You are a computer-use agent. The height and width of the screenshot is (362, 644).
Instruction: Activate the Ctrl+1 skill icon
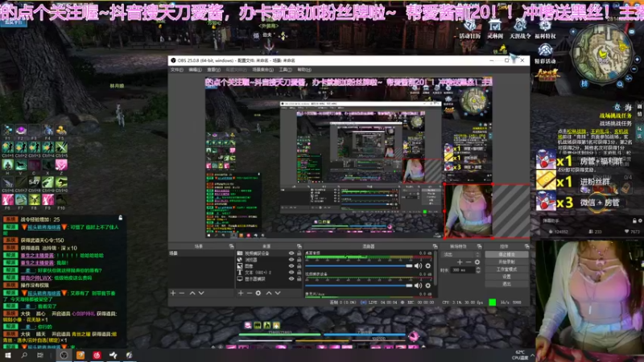8,147
